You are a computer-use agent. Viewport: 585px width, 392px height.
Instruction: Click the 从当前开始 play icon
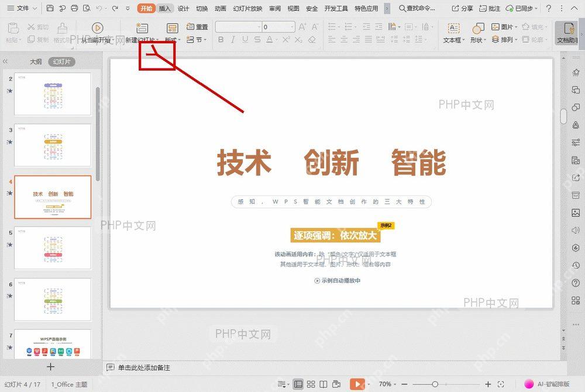97,27
